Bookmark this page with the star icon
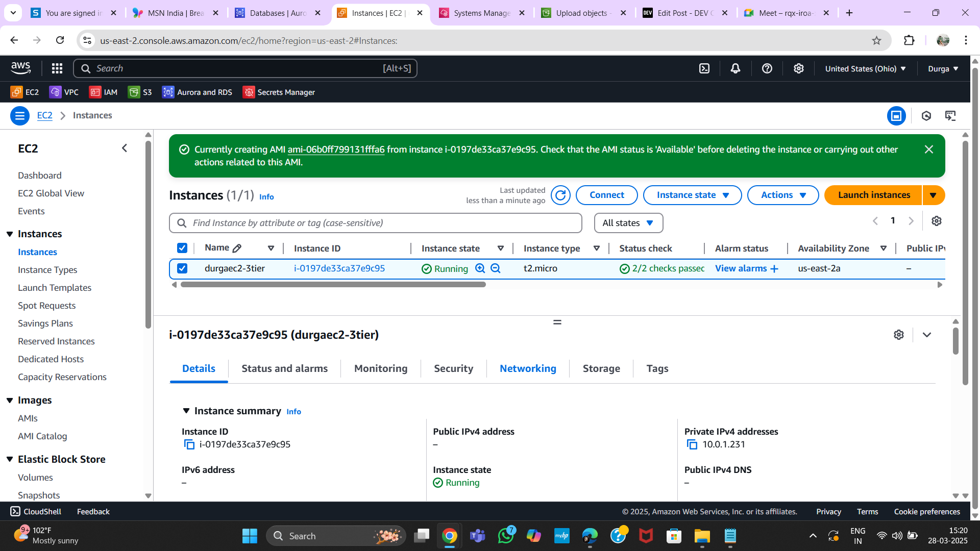 (876, 41)
